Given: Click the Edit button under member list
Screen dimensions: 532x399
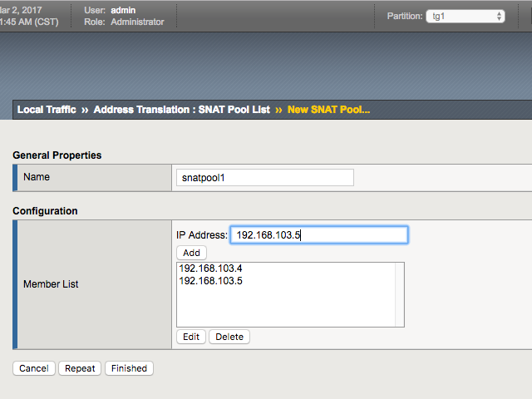Looking at the screenshot, I should (x=191, y=337).
